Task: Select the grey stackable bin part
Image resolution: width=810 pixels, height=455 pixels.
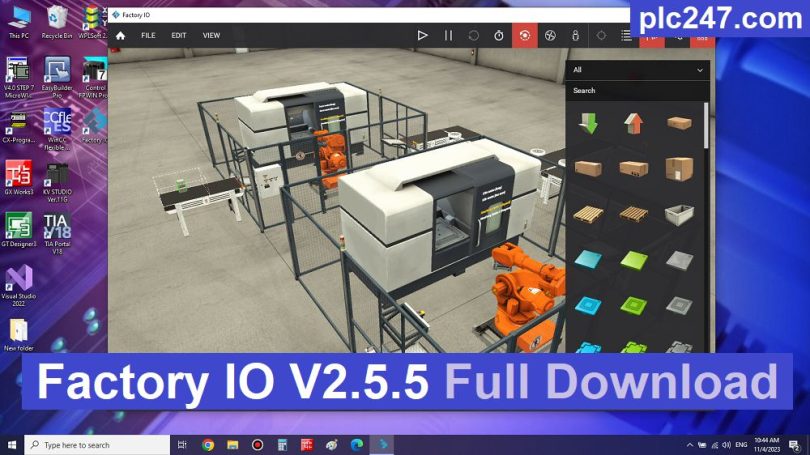Action: pos(679,214)
